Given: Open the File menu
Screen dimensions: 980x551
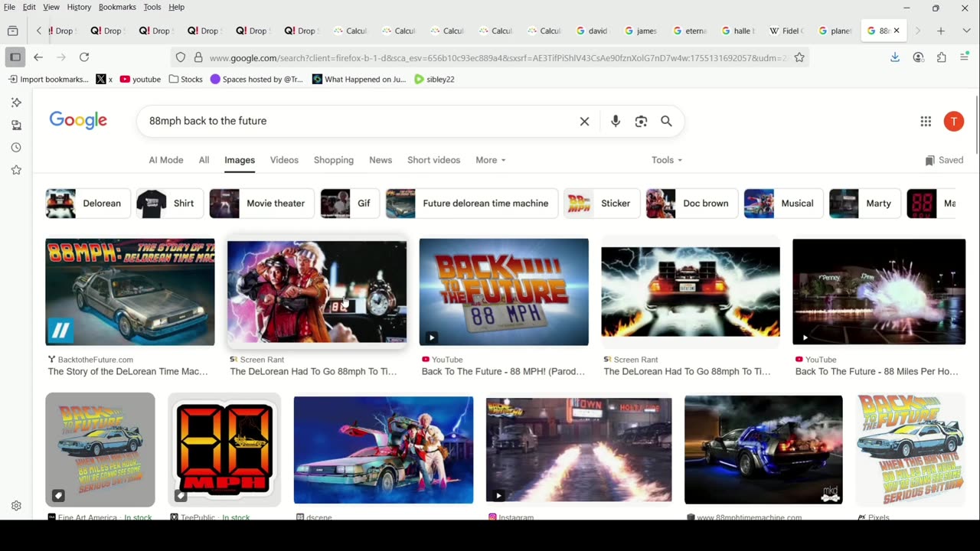Looking at the screenshot, I should coord(9,7).
